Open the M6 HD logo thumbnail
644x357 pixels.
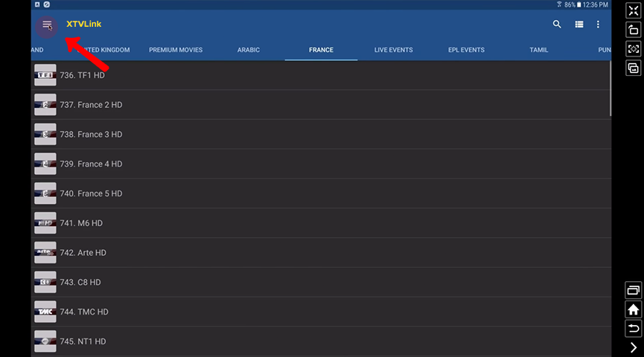[x=45, y=223]
